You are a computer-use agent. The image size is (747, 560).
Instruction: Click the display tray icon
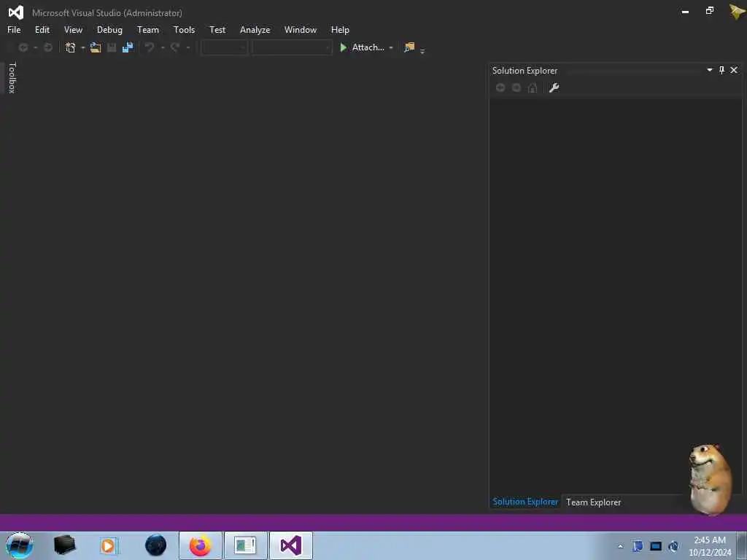pyautogui.click(x=656, y=546)
